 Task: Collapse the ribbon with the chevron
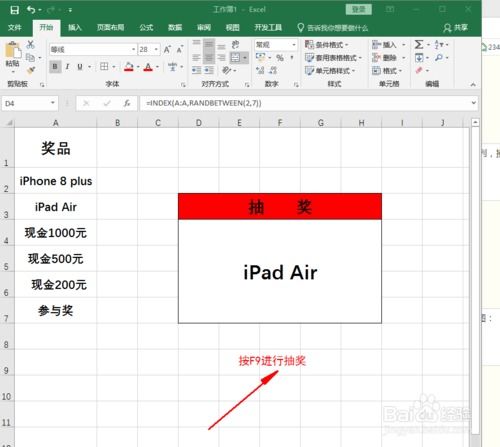pyautogui.click(x=473, y=85)
